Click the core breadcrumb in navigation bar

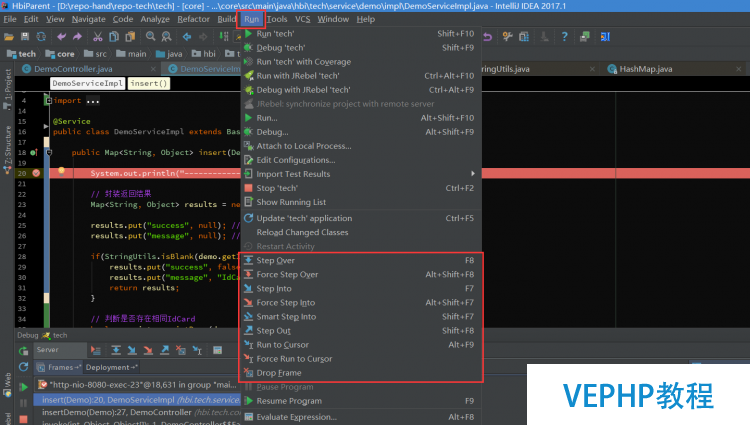[60, 54]
